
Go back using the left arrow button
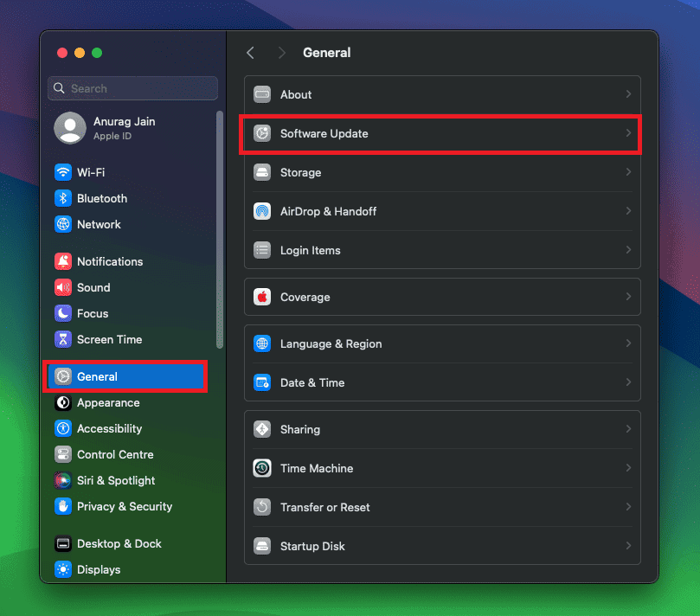251,53
